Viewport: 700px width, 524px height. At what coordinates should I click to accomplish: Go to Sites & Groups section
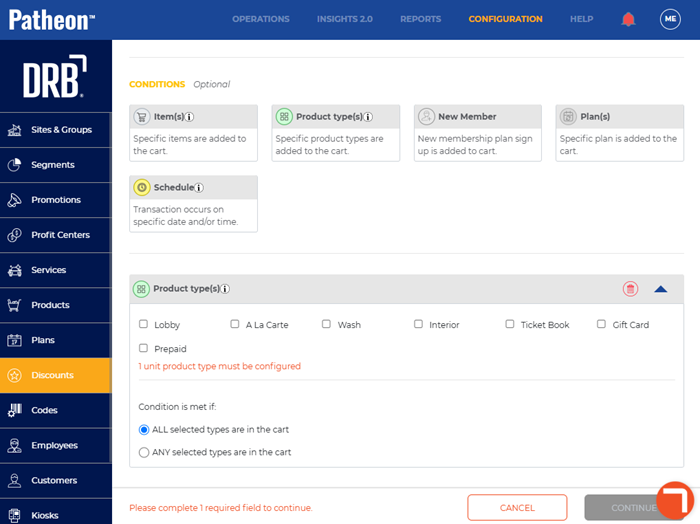(x=55, y=130)
